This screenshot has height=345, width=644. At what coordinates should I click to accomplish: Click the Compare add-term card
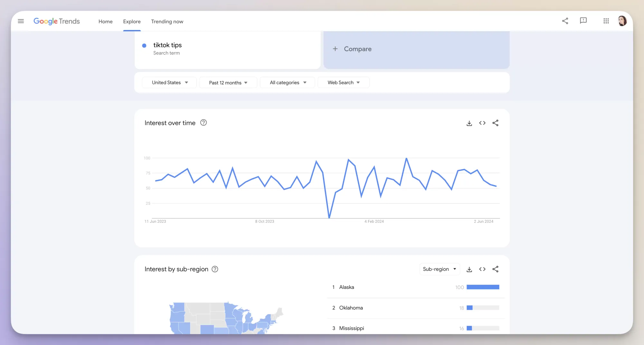416,49
